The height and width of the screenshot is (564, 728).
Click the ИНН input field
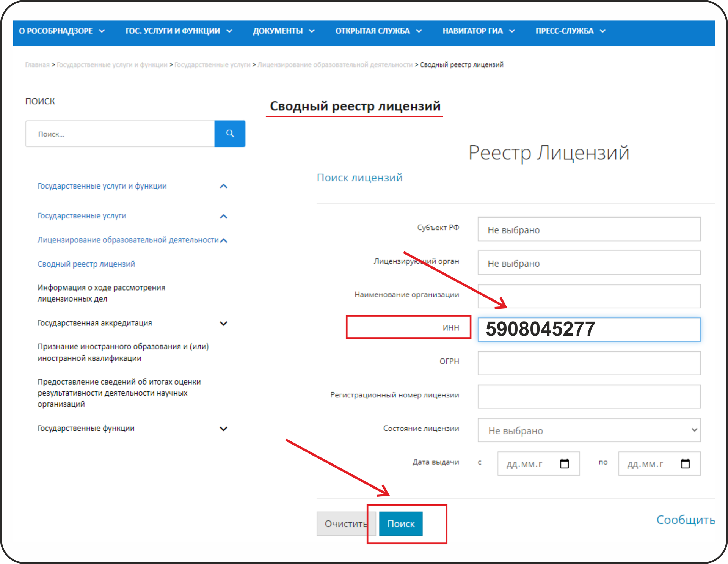[x=588, y=329]
